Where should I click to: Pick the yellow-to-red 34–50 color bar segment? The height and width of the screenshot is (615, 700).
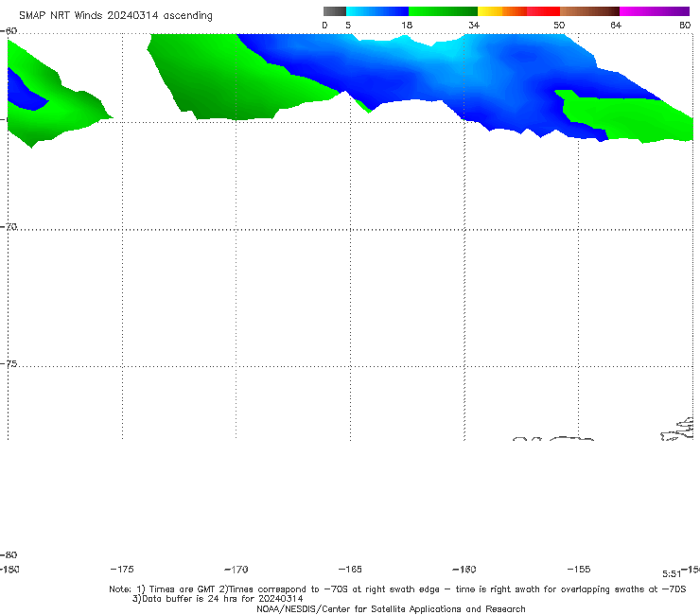click(x=519, y=11)
